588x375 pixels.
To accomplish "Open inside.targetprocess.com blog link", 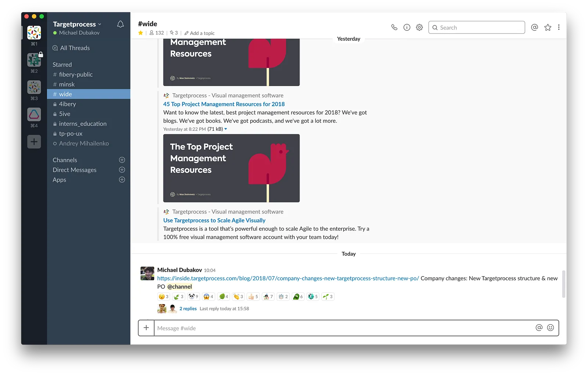I will pyautogui.click(x=288, y=278).
